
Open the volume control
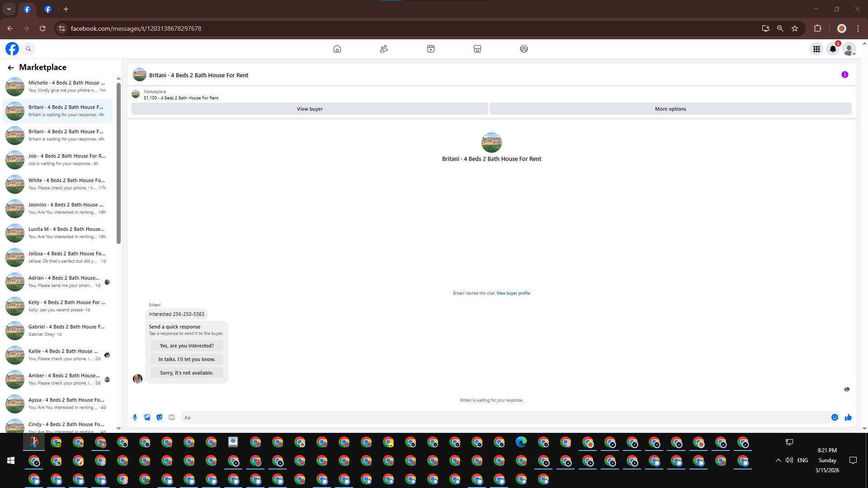tap(789, 460)
